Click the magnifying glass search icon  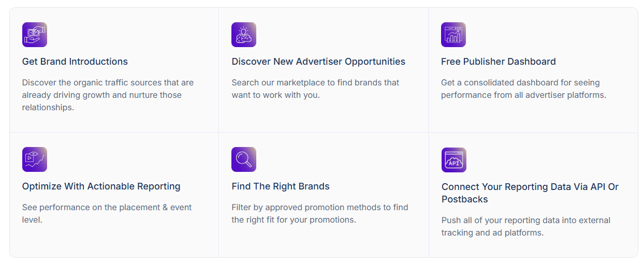[244, 159]
